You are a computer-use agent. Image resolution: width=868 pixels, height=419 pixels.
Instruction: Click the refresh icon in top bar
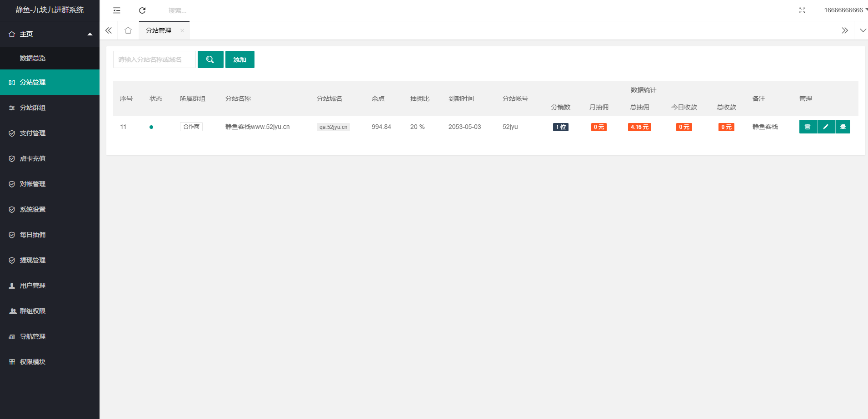tap(142, 10)
